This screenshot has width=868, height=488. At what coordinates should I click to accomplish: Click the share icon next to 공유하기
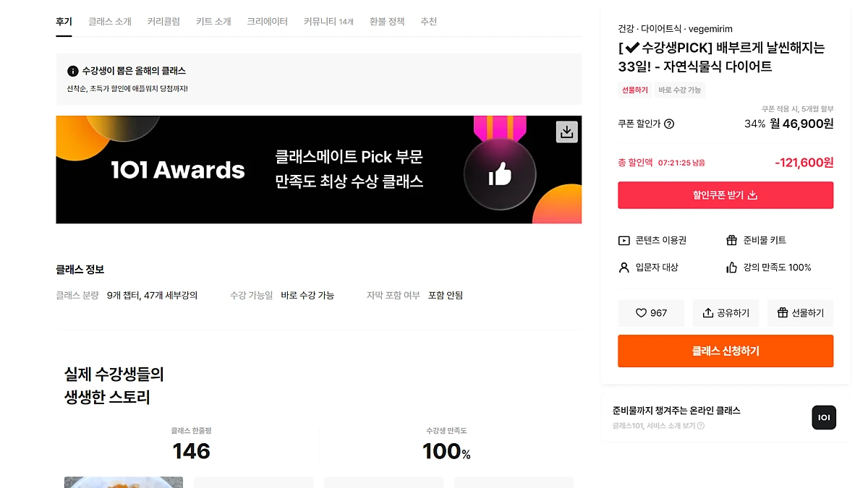(x=708, y=313)
